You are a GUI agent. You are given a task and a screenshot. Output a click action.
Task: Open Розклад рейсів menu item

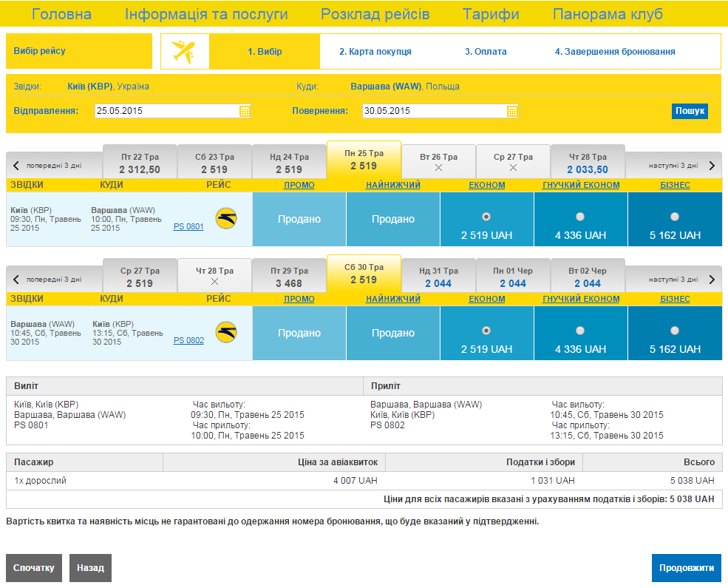pyautogui.click(x=375, y=14)
